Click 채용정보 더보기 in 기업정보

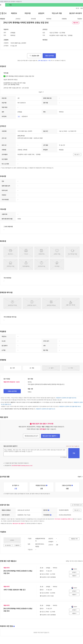pos(74,539)
